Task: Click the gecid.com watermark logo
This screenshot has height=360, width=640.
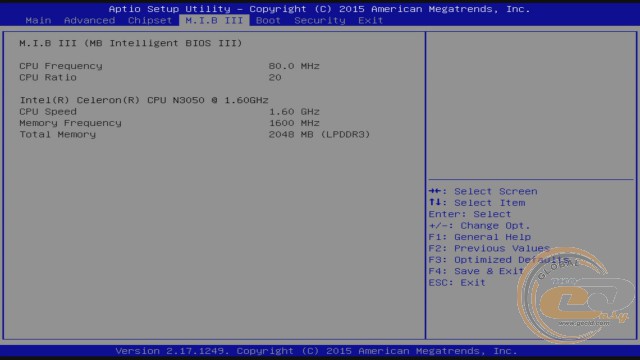Action: pos(576,295)
